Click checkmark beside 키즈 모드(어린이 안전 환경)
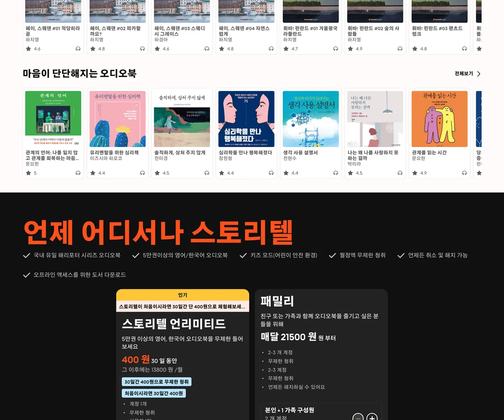 tap(243, 255)
